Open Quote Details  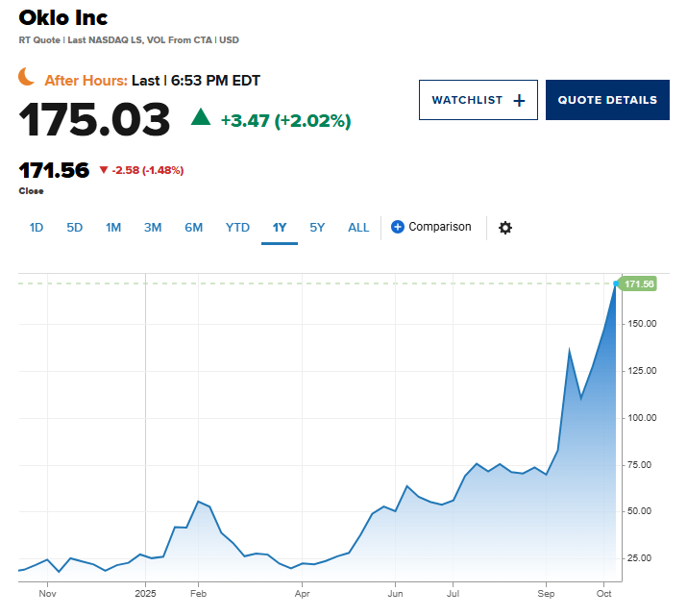607,100
